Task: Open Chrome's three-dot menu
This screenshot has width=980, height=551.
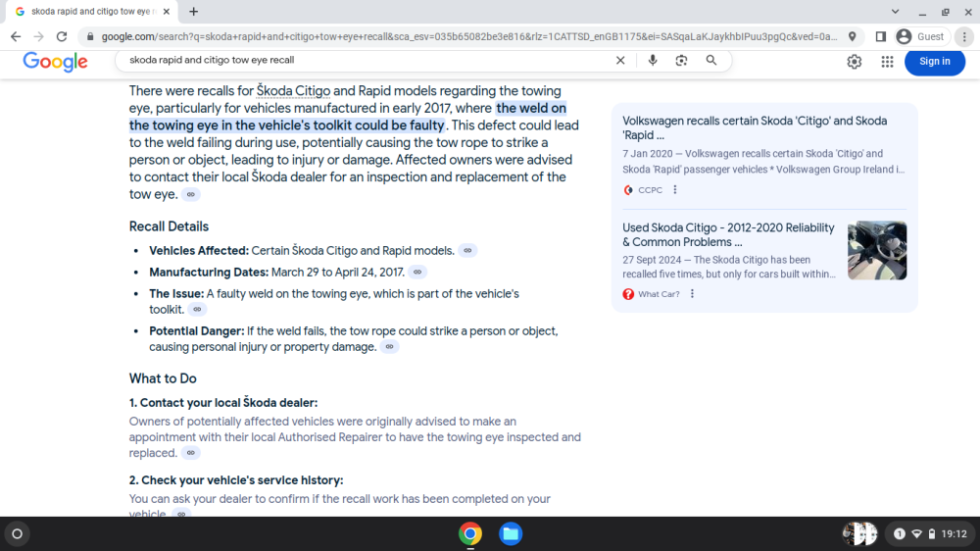Action: (964, 37)
